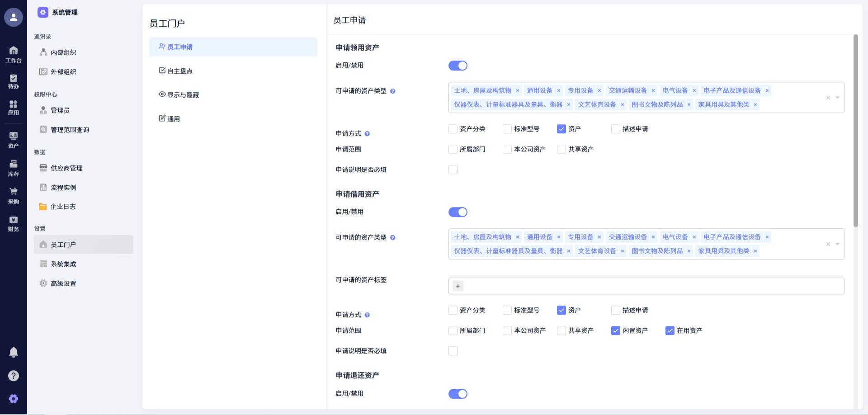Select 通用 tab
868x415 pixels.
tap(233, 119)
